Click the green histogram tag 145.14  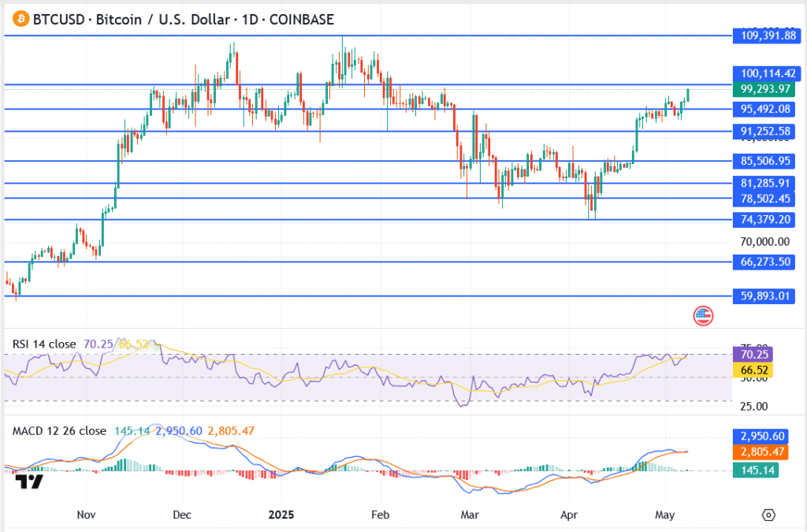[x=755, y=471]
